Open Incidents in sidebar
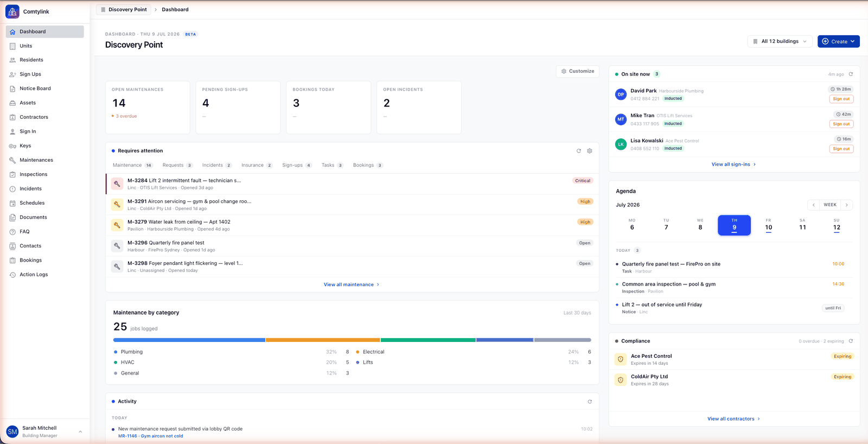The width and height of the screenshot is (868, 444). click(x=44, y=188)
